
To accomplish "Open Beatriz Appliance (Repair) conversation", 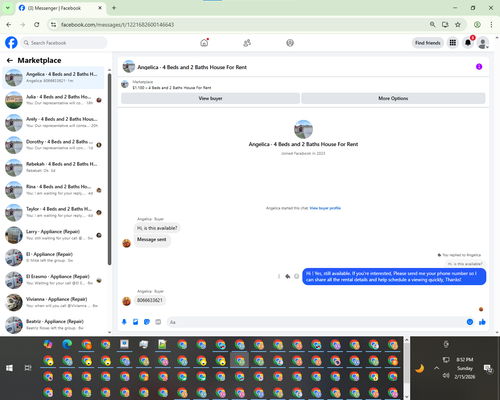I will pos(53,325).
